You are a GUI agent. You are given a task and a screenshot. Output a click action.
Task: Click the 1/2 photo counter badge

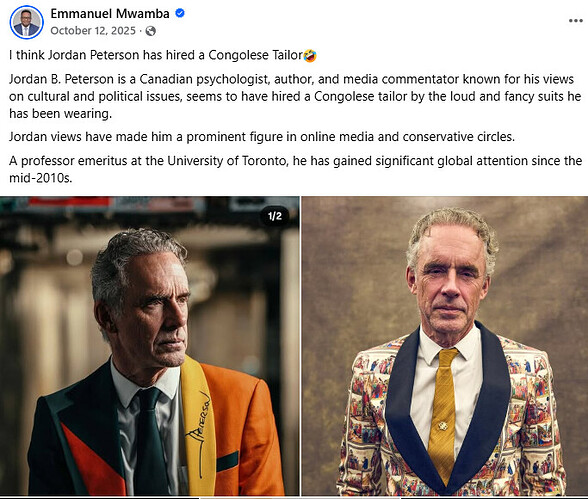(x=274, y=216)
